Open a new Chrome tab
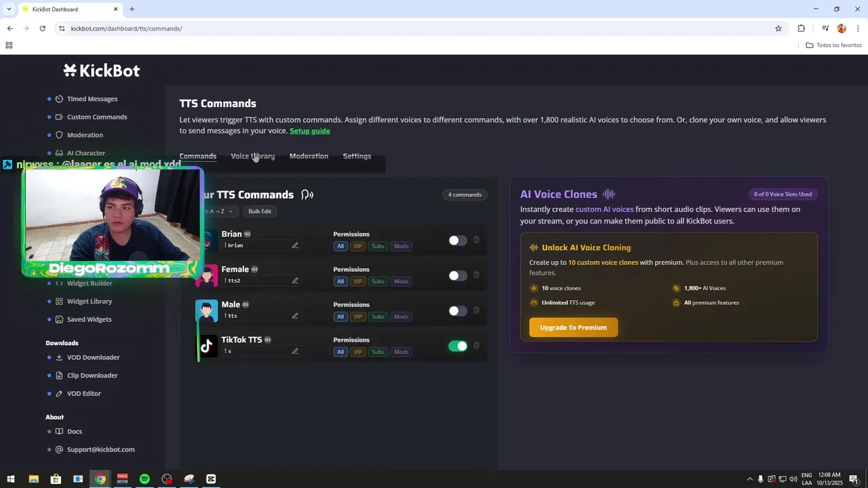 (x=132, y=9)
